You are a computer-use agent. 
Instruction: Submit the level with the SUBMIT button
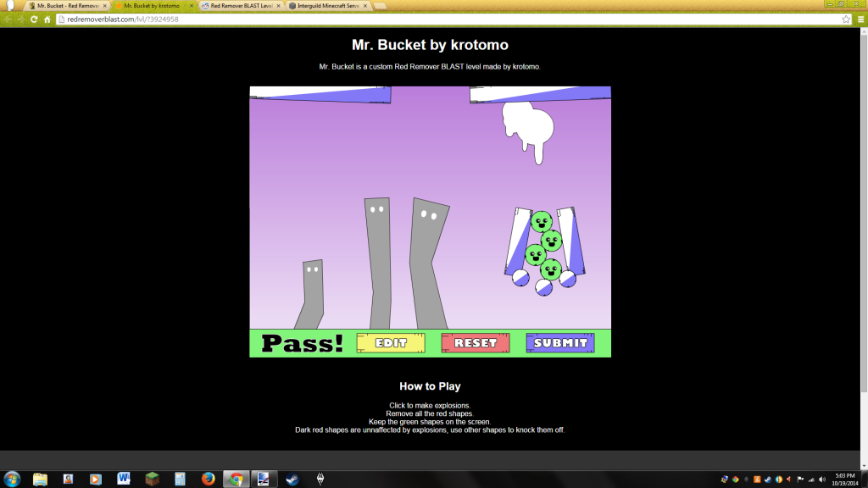coord(560,343)
